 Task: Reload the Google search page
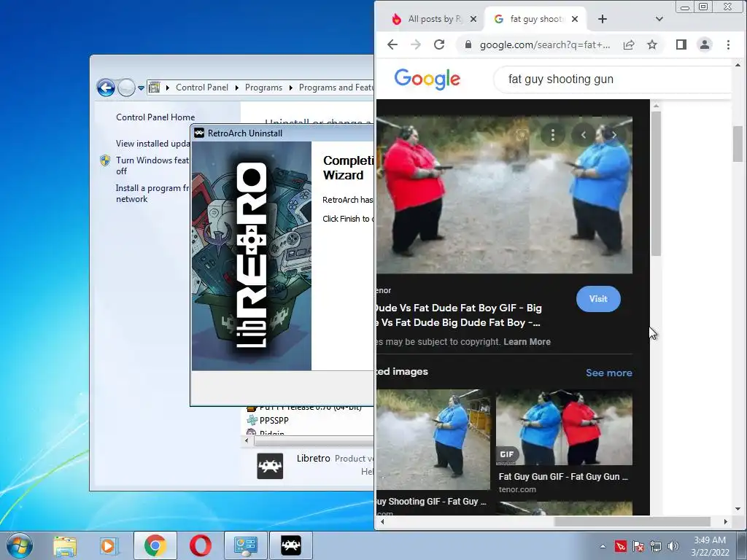(x=438, y=44)
